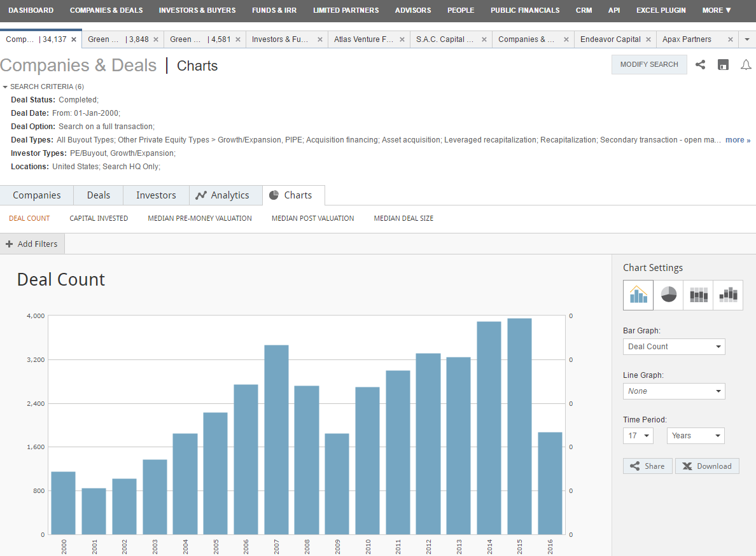The width and height of the screenshot is (756, 556).
Task: Switch to the Deals results tab
Action: pyautogui.click(x=99, y=195)
